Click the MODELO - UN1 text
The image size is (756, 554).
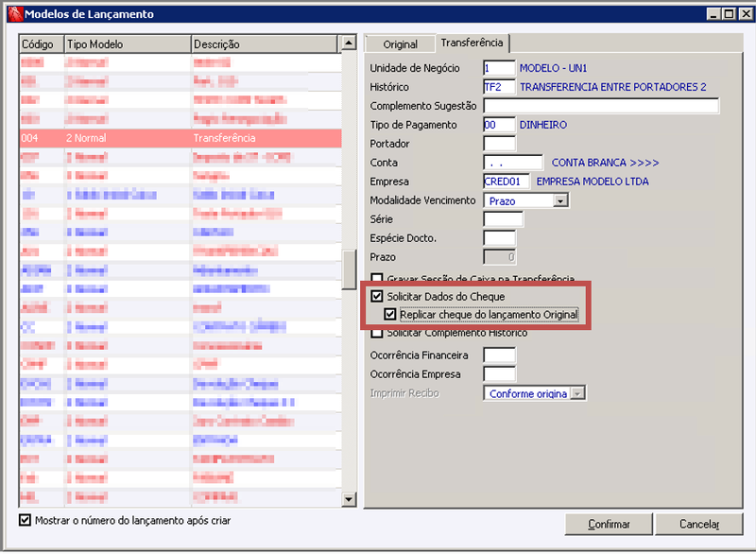tap(553, 68)
